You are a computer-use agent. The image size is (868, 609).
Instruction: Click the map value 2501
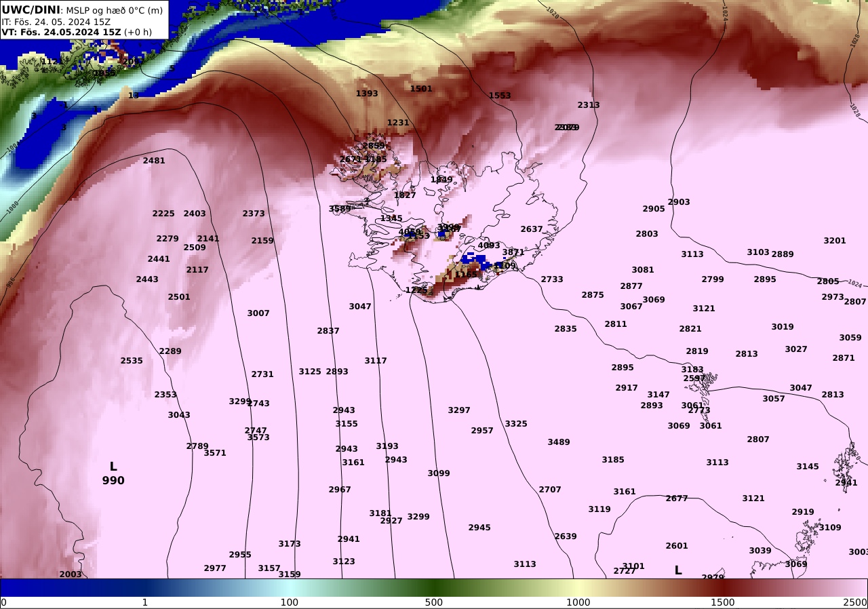[179, 297]
